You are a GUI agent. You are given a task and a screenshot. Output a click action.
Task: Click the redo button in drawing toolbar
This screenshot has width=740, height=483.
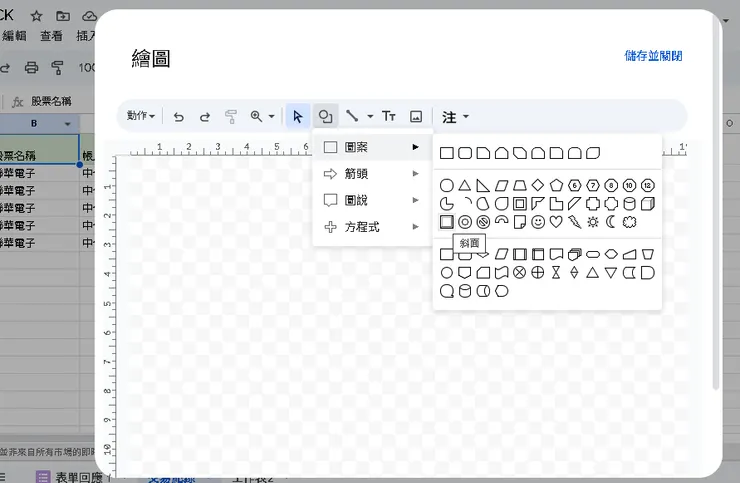click(x=204, y=116)
